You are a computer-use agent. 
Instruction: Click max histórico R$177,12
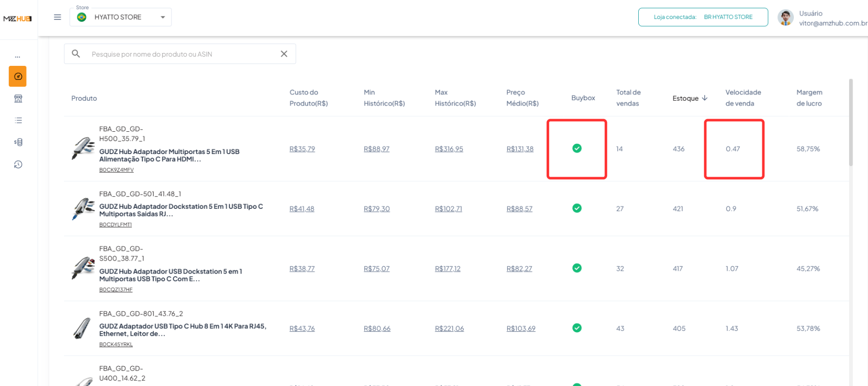(447, 268)
